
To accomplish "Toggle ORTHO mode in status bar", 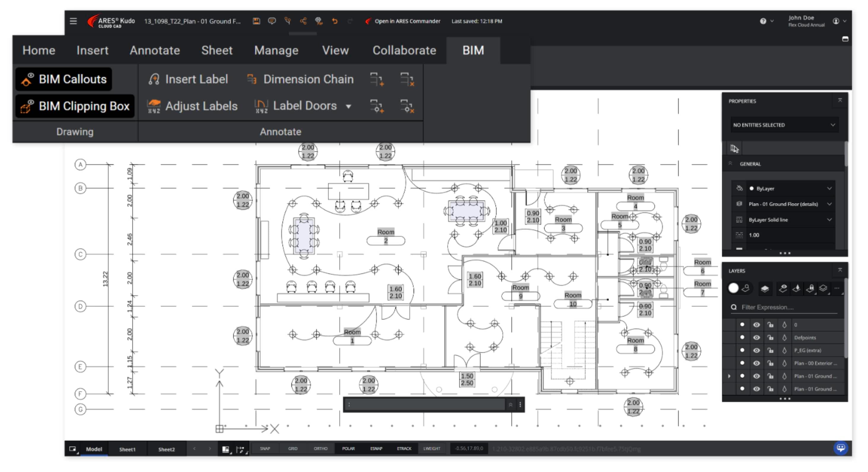I will (320, 449).
